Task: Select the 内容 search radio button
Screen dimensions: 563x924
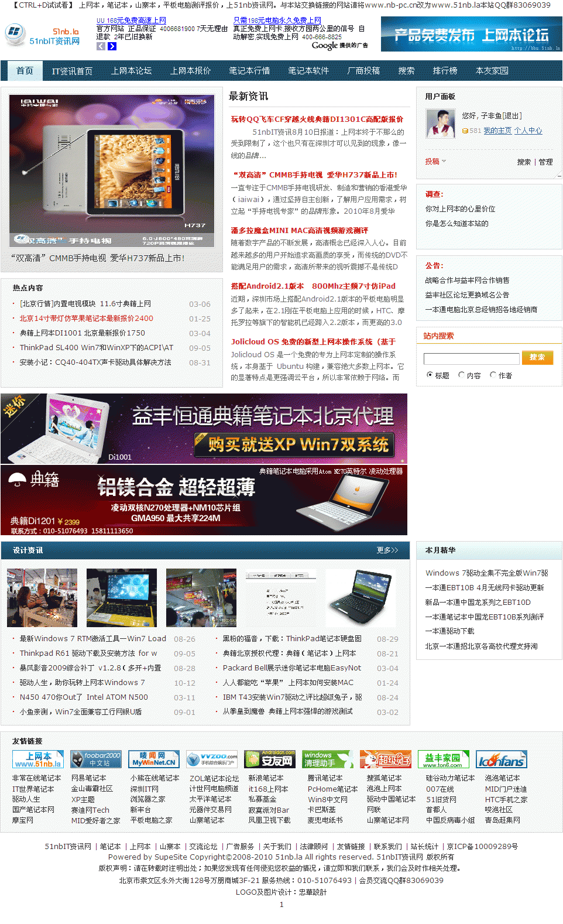Action: 461,375
